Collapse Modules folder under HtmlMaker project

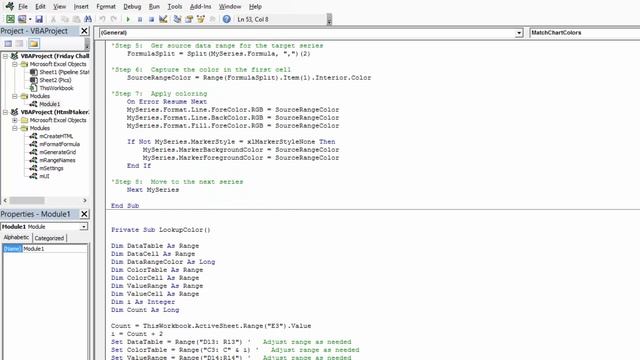pyautogui.click(x=15, y=128)
